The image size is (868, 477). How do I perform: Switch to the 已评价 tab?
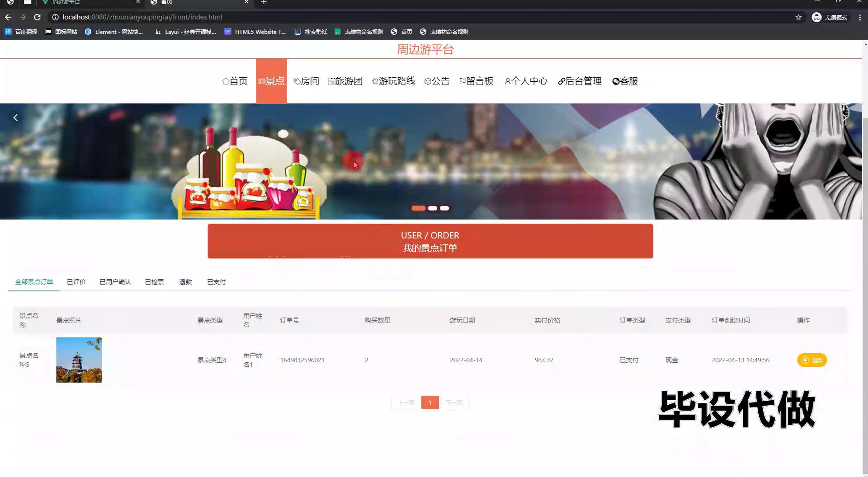(x=76, y=282)
